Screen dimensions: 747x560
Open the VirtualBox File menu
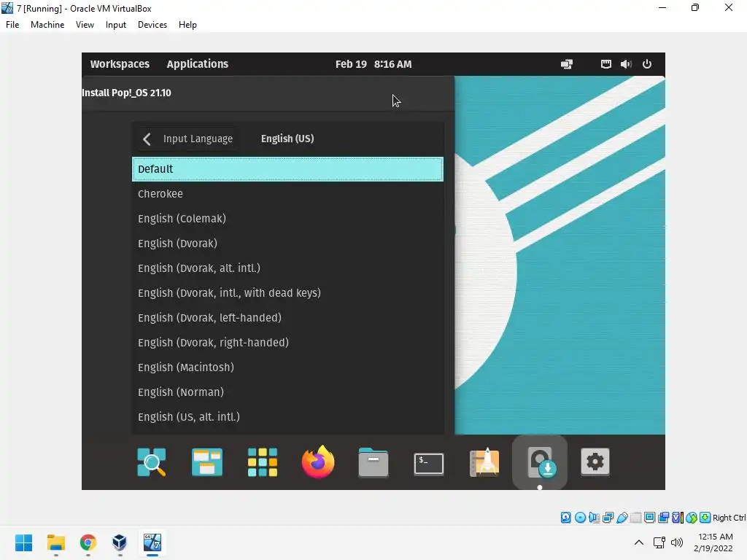12,25
